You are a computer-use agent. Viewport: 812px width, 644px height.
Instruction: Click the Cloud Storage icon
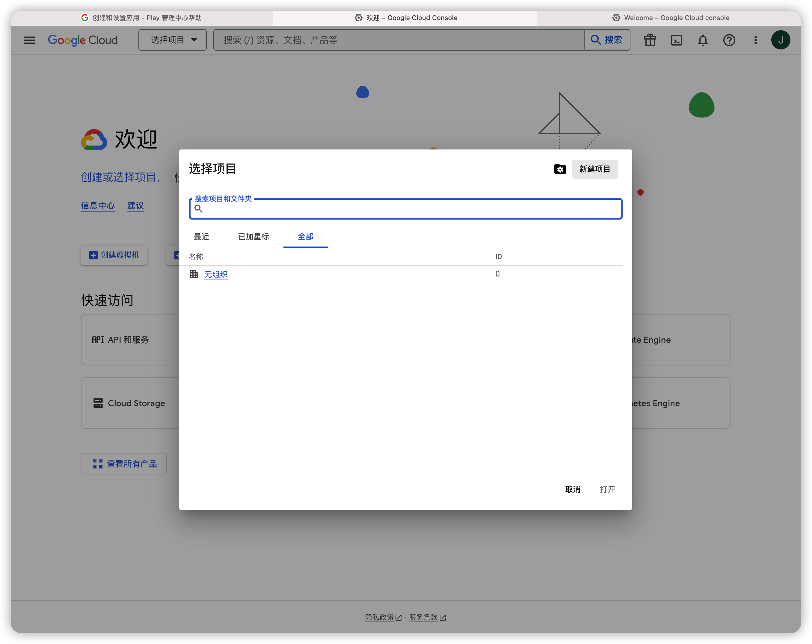pos(98,403)
